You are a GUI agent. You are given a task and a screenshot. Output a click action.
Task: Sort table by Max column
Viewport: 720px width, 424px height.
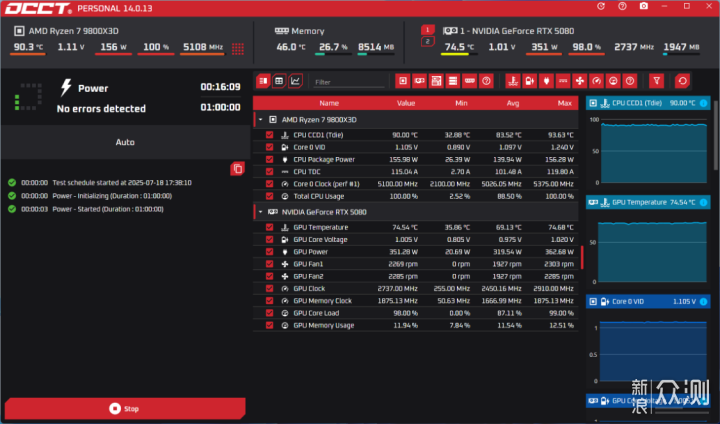[x=564, y=103]
